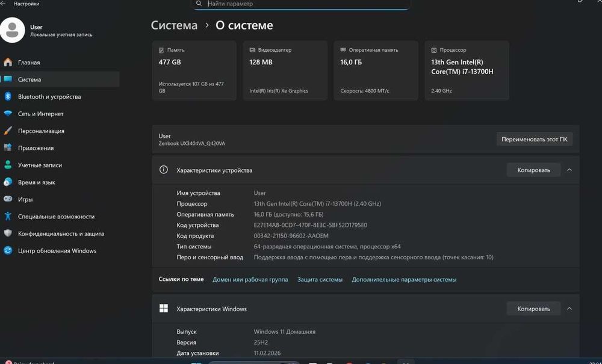Click the Windows 11 Домашняя edition value
The height and width of the screenshot is (364, 602).
(285, 332)
